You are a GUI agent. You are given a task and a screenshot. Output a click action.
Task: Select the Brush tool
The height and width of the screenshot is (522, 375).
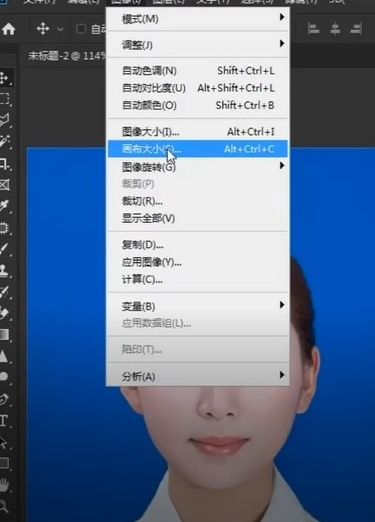[5, 249]
